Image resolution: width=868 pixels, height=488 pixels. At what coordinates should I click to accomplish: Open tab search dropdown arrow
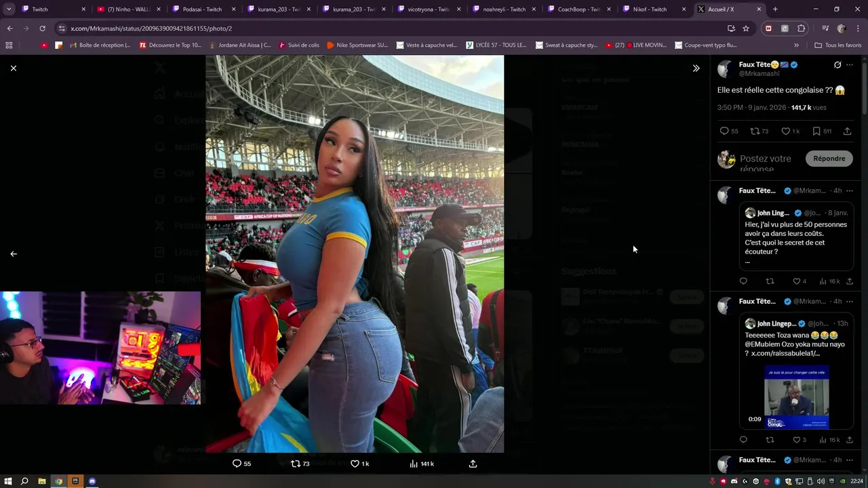tap(9, 9)
